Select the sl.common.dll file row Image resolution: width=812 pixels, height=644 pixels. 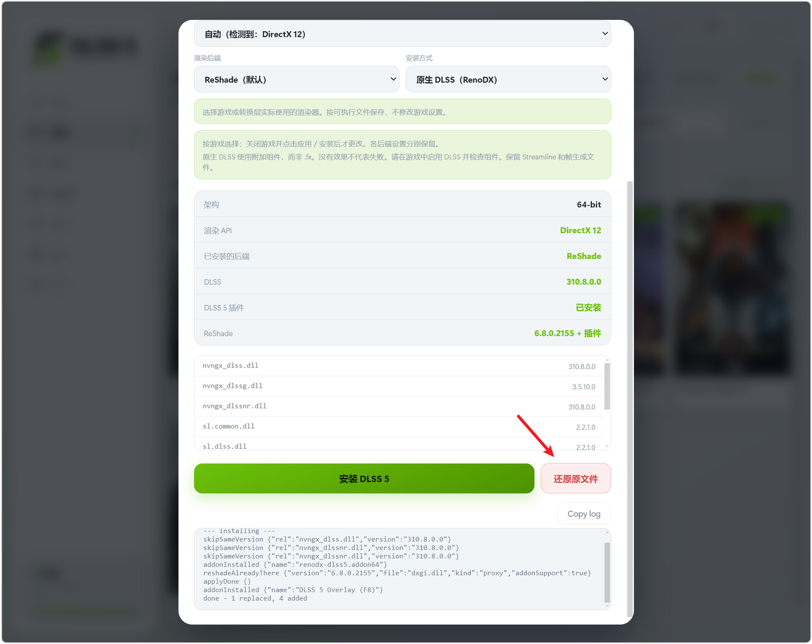pos(399,427)
